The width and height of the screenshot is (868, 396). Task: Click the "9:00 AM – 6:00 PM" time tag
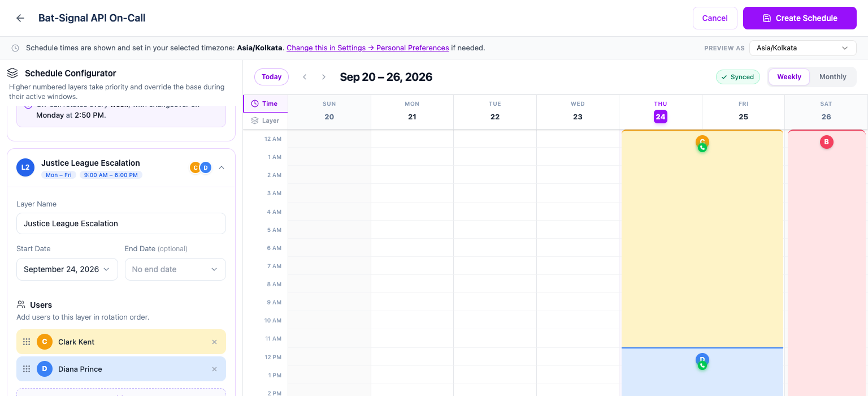[111, 175]
